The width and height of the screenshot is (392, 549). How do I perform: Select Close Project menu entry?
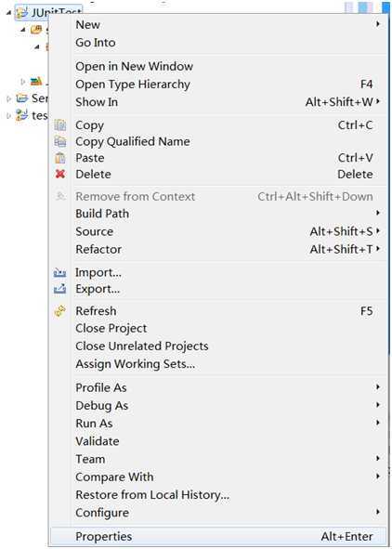[218, 328]
